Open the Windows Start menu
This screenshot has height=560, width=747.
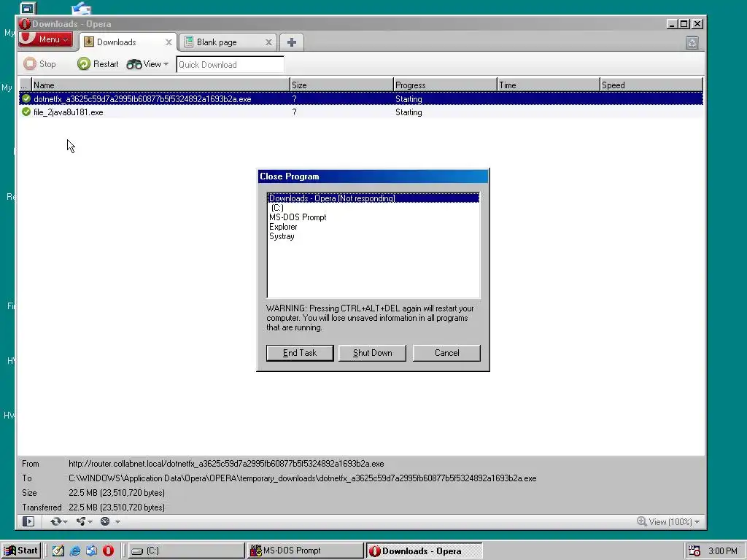click(21, 551)
